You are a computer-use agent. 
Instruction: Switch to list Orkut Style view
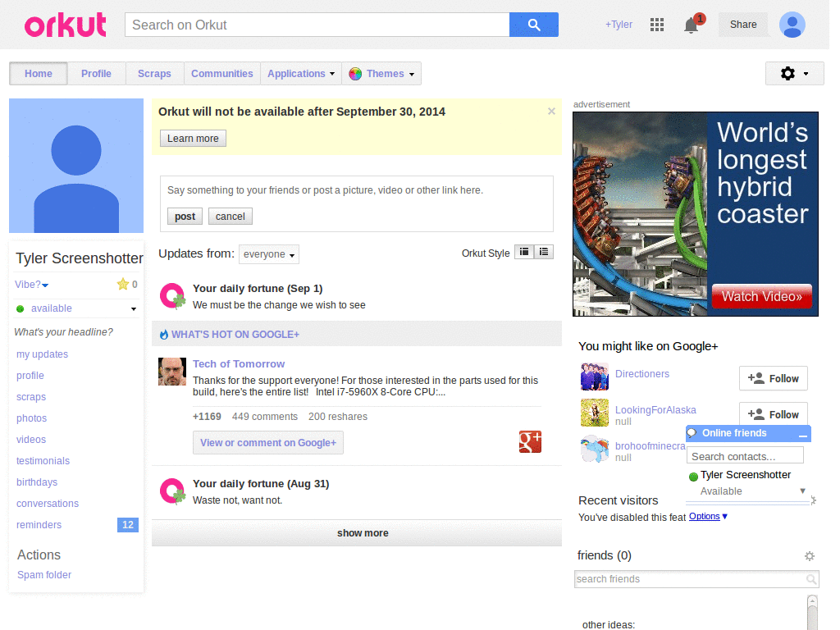click(x=544, y=252)
